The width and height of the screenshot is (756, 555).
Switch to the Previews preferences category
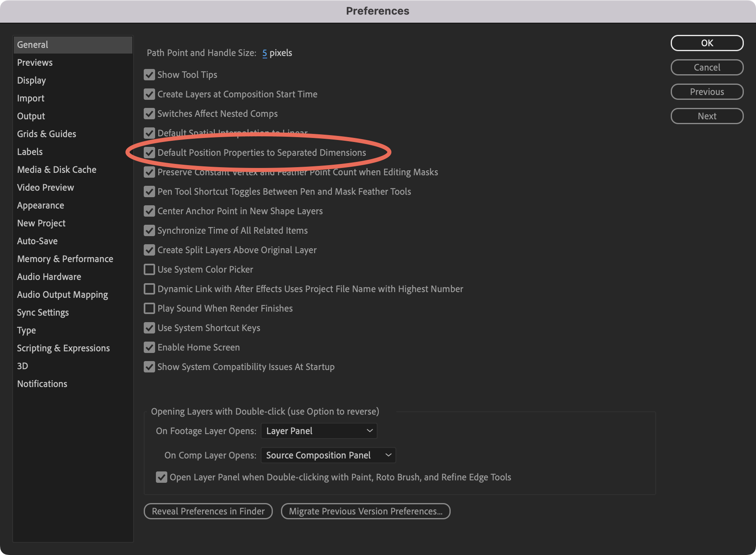coord(35,62)
